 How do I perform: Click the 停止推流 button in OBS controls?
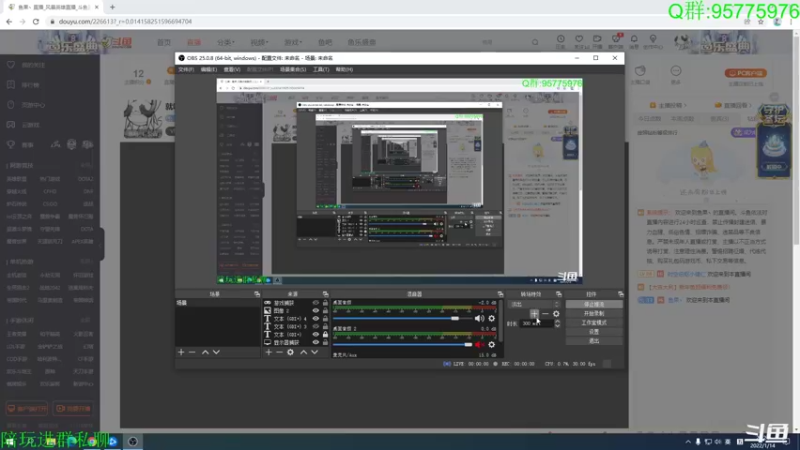(594, 304)
